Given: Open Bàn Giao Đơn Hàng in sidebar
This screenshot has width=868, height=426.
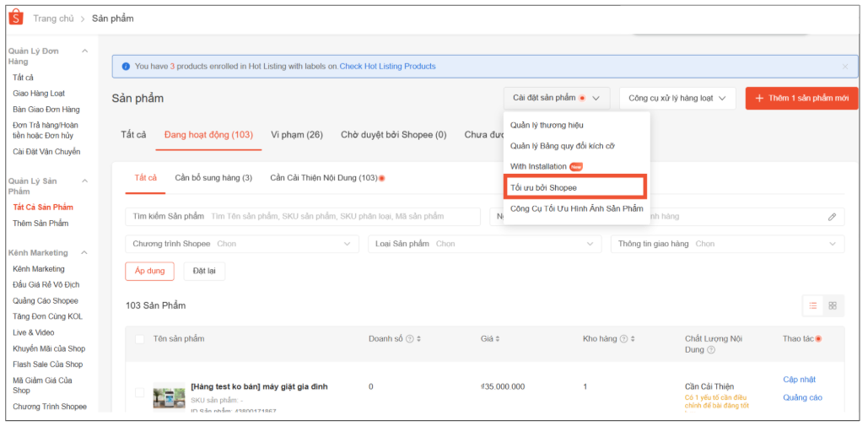Looking at the screenshot, I should [x=46, y=110].
